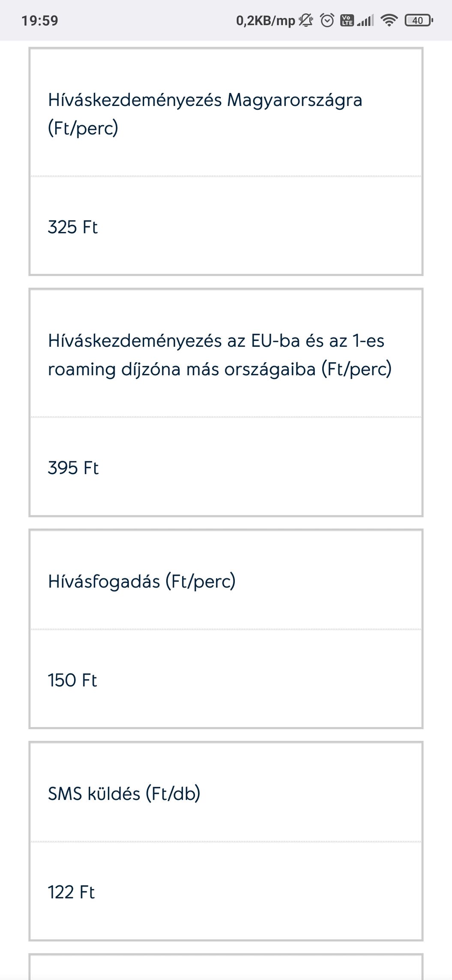Tap the 150 Ft price value
Image resolution: width=452 pixels, height=980 pixels.
pyautogui.click(x=72, y=680)
